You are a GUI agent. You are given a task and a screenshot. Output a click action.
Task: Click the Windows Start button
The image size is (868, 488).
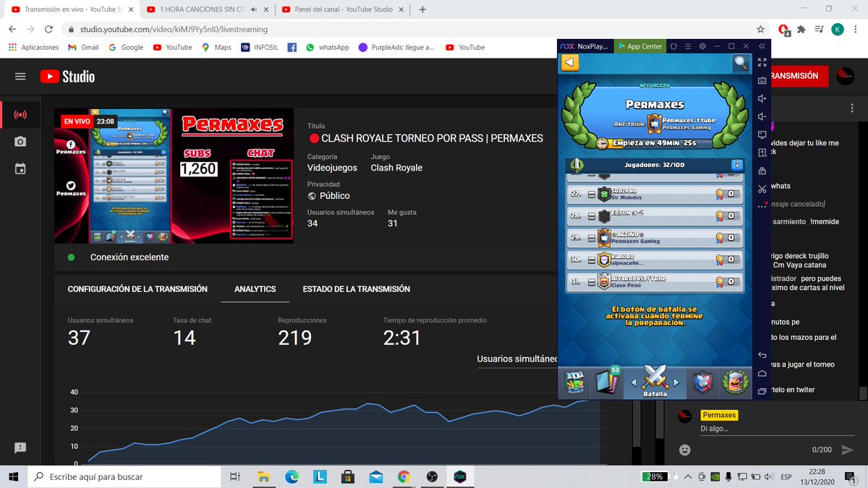[13, 477]
